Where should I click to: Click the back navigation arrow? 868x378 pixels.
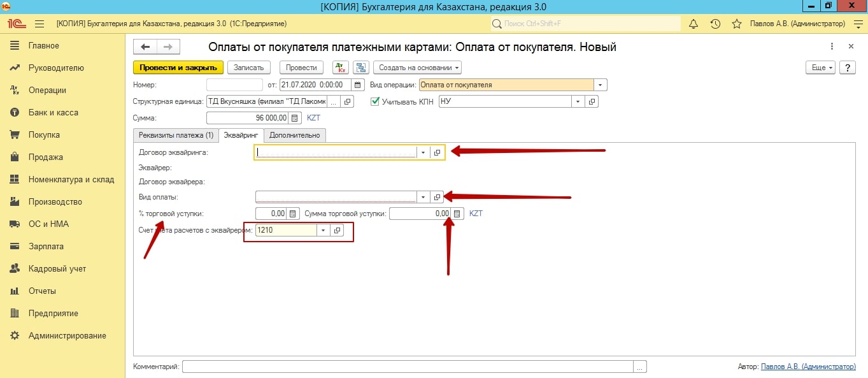coord(145,47)
